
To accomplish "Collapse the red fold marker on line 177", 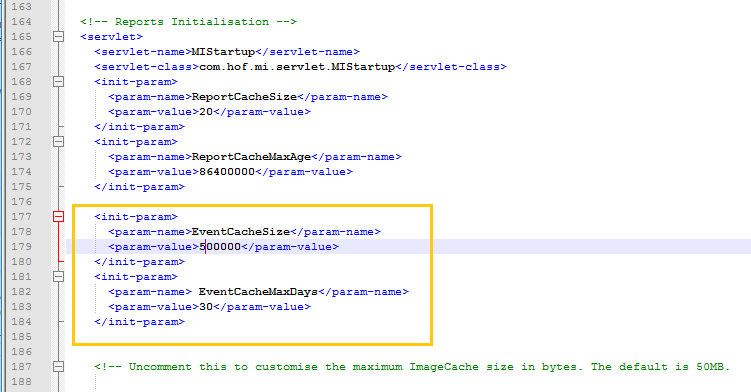I will (x=58, y=217).
